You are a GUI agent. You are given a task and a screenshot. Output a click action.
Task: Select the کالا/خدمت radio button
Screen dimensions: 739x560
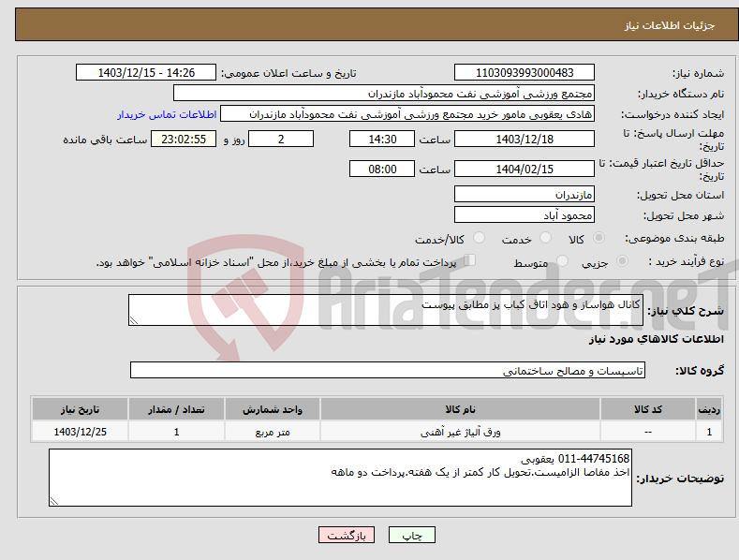coord(479,238)
